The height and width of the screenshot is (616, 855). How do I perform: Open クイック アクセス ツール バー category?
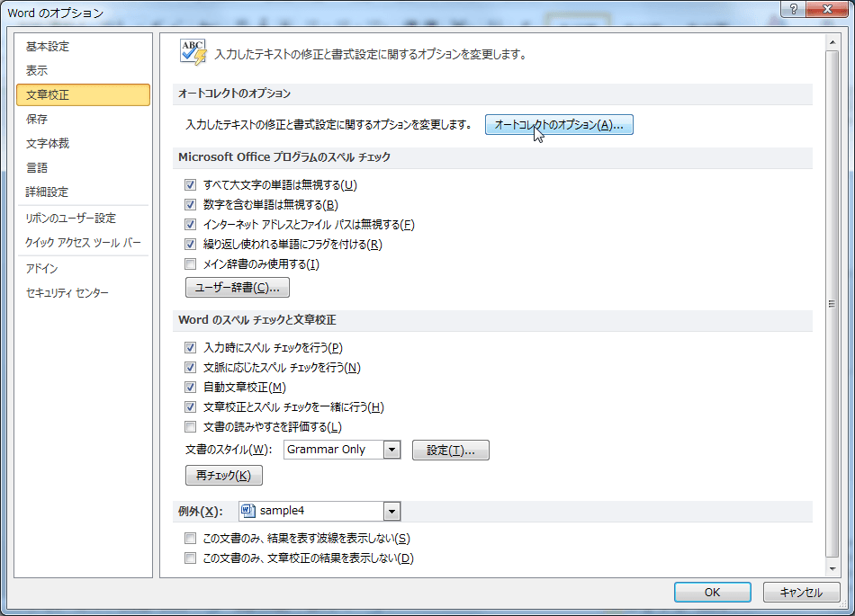[83, 243]
